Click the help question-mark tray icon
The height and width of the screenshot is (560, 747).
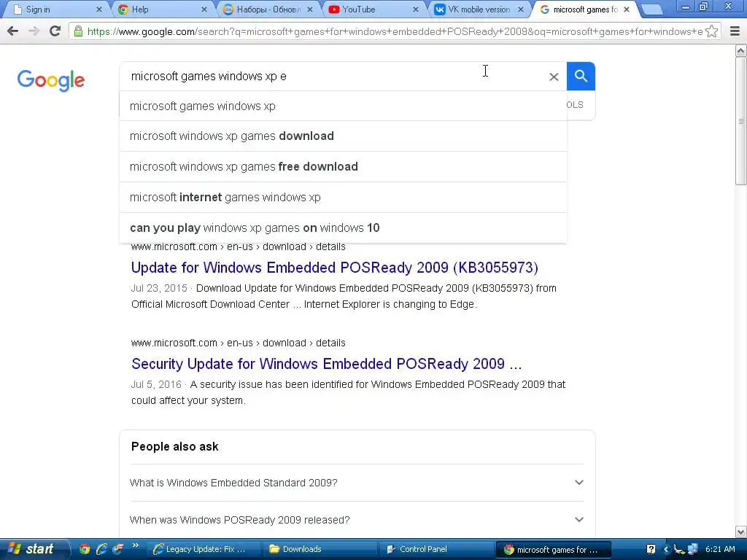[651, 549]
